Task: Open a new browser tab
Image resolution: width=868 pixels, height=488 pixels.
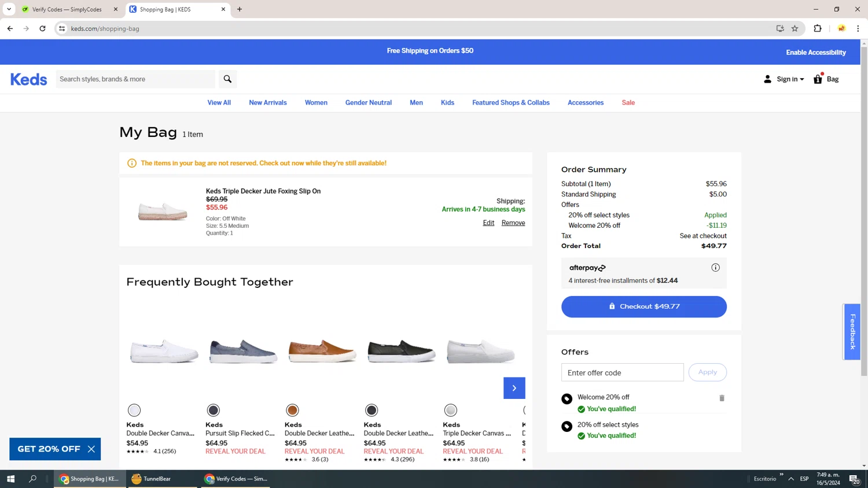Action: (x=240, y=9)
